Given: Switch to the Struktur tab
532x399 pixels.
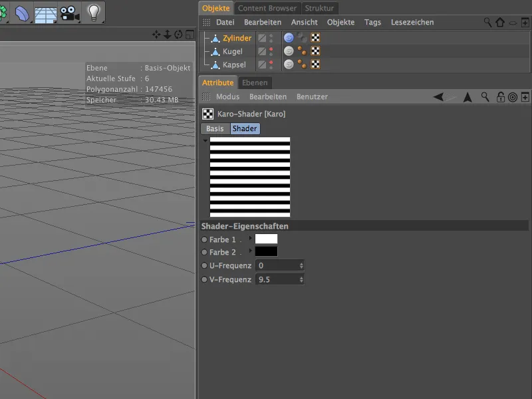Looking at the screenshot, I should coord(319,8).
